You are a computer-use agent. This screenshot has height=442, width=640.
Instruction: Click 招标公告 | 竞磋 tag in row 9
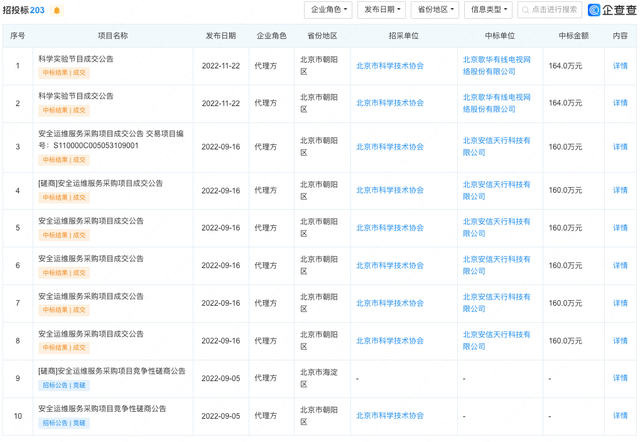pyautogui.click(x=64, y=385)
